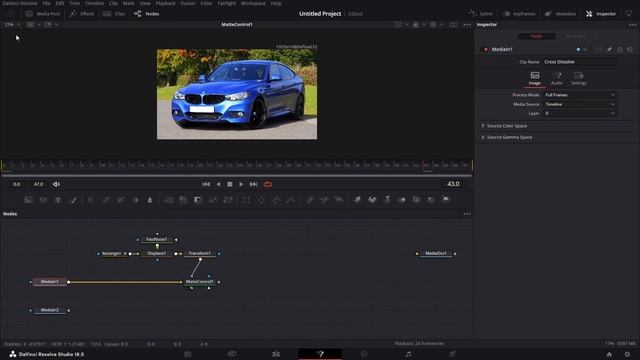This screenshot has height=360, width=640.
Task: Select the Settings tab in Inspector
Action: tap(578, 78)
